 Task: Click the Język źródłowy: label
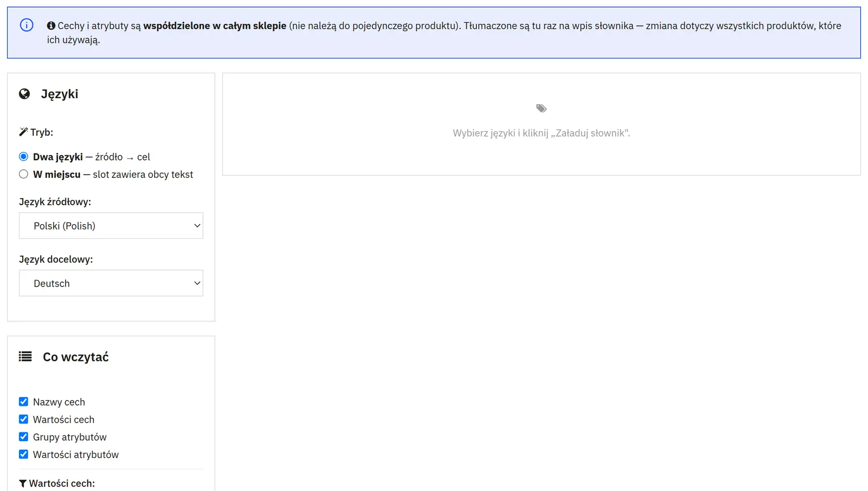[x=55, y=202]
